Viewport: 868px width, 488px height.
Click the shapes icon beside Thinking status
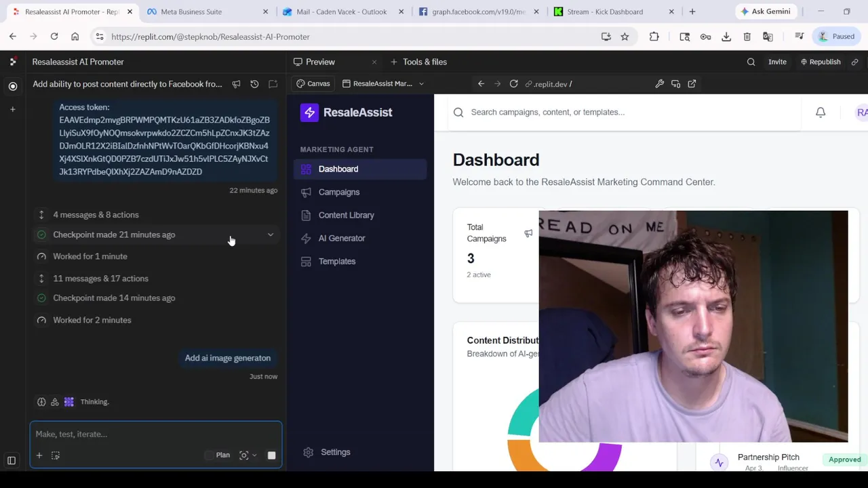tap(55, 402)
